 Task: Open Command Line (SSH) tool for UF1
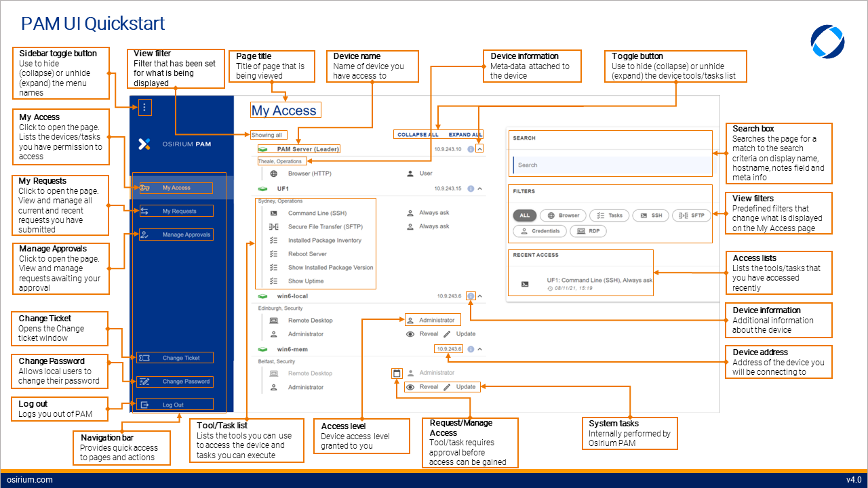317,213
